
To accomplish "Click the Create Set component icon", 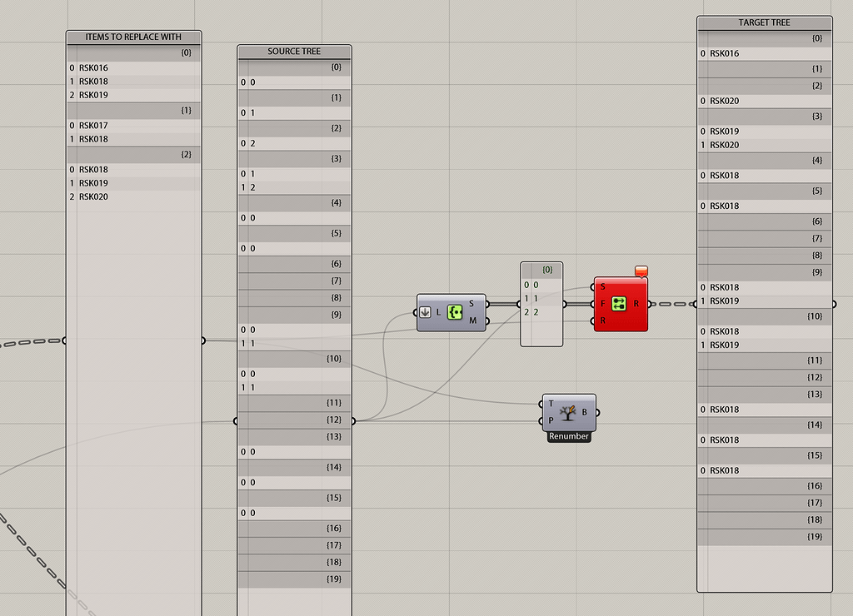I will (x=456, y=312).
